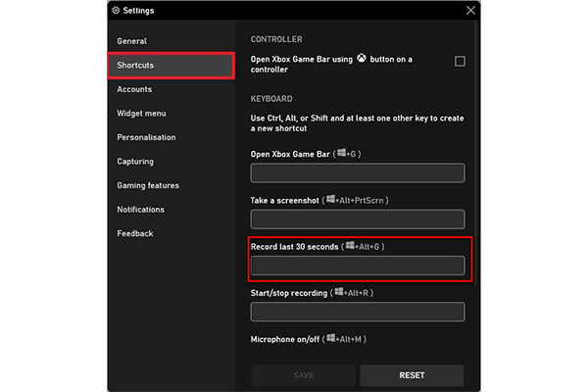Open Gaming features settings

148,185
